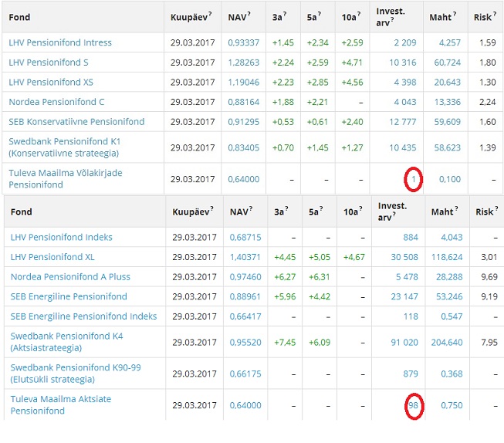504x443 pixels.
Task: Click investor count 10 435
Action: (403, 147)
